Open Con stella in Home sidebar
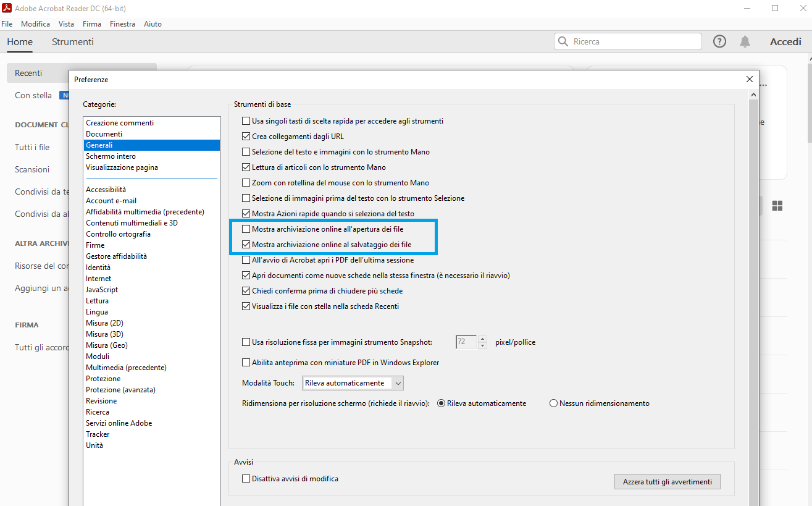The height and width of the screenshot is (506, 812). [x=33, y=95]
